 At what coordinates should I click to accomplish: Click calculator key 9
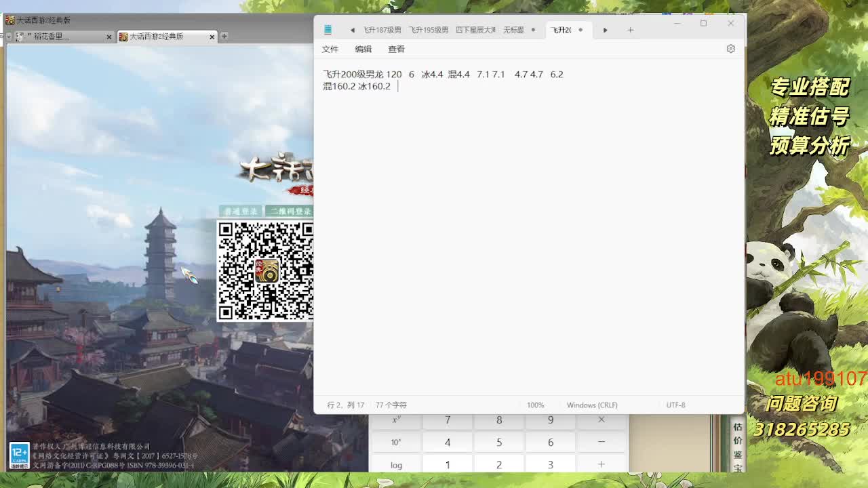[551, 420]
